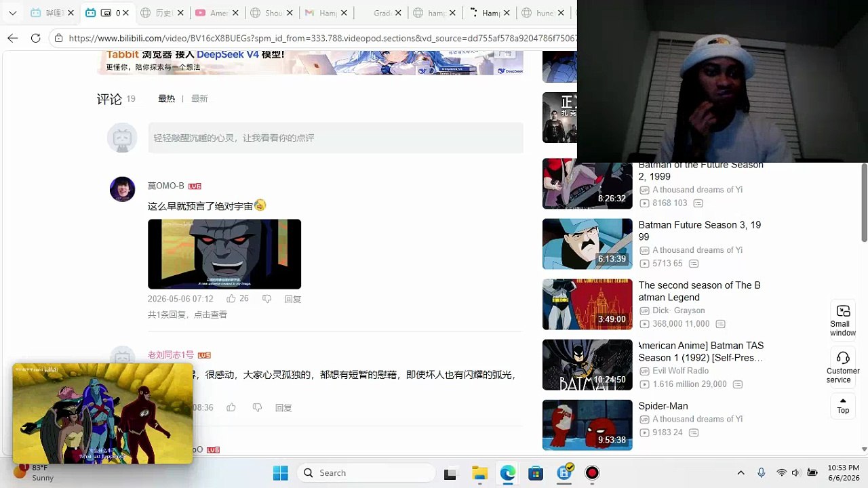868x488 pixels.
Task: Open Batman Future Season 3 thumbnail
Action: 587,244
